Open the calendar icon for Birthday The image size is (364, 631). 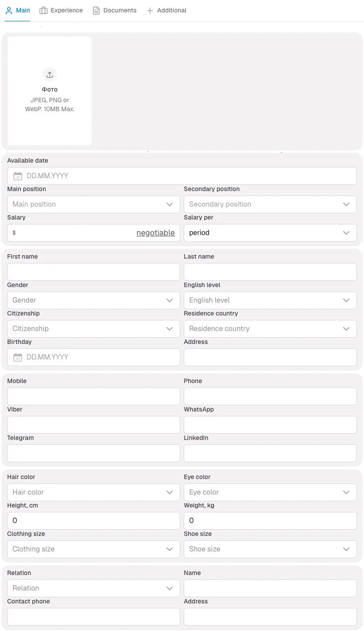(17, 357)
